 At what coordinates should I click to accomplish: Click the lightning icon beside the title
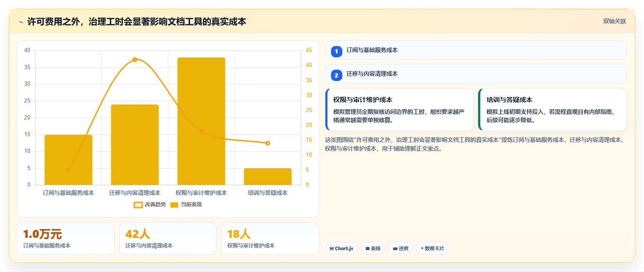[x=21, y=22]
